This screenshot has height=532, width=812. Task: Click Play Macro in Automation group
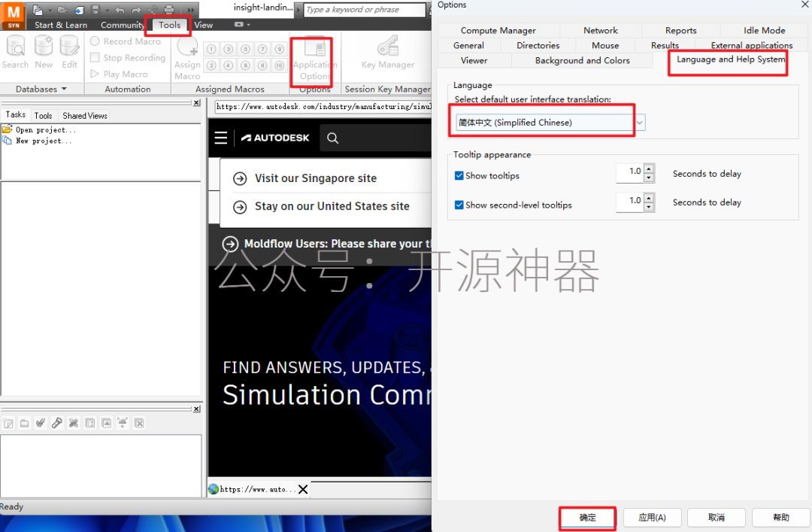tap(119, 74)
